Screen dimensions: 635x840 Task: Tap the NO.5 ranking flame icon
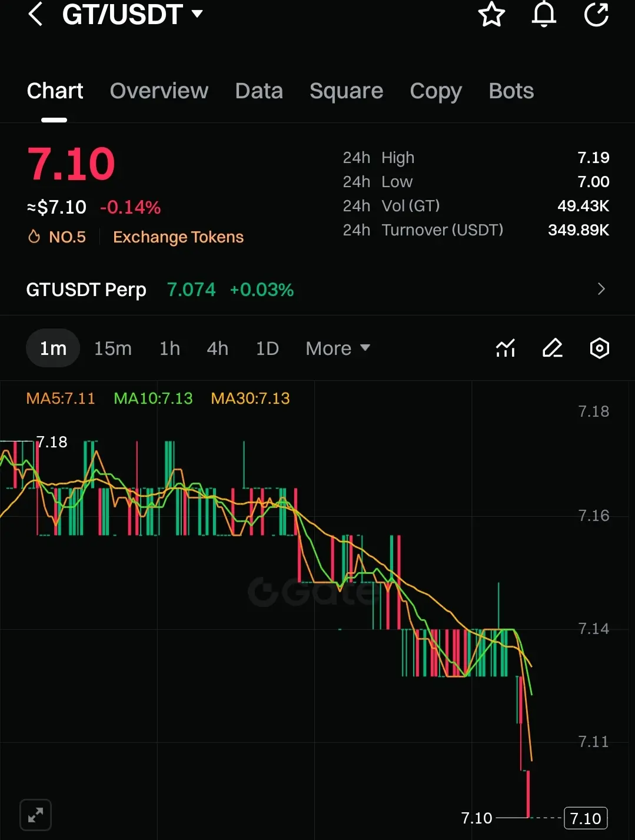tap(34, 237)
